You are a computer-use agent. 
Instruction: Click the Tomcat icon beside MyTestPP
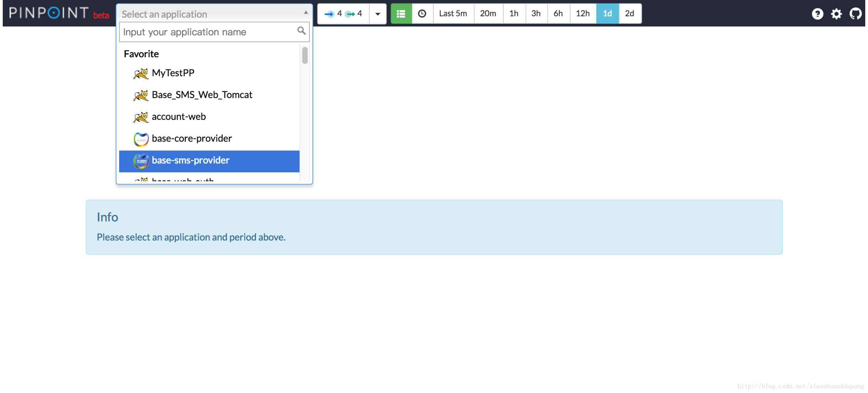click(x=141, y=73)
